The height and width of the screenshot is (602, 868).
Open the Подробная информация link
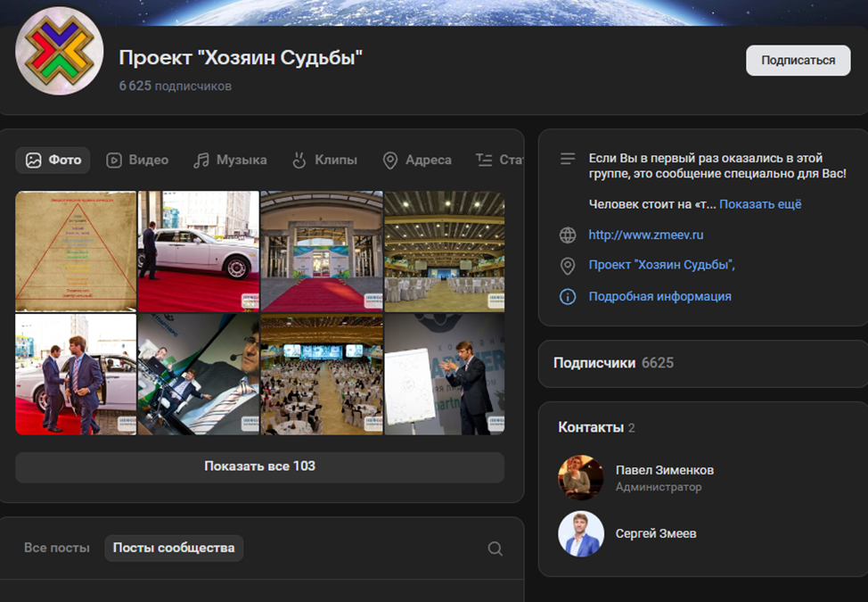pyautogui.click(x=659, y=296)
